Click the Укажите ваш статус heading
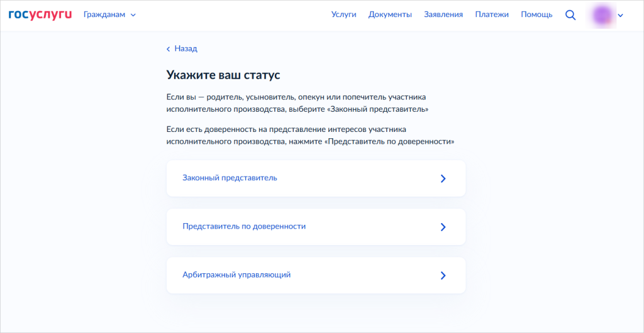This screenshot has height=333, width=644. 223,75
